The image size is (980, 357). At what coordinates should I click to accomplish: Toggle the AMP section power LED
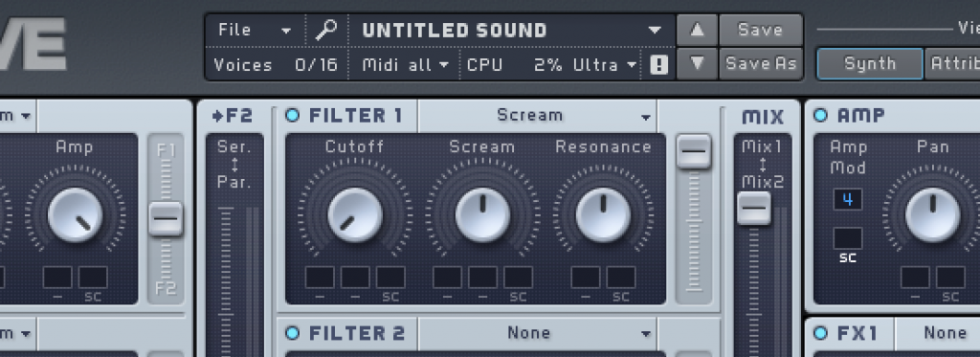[x=820, y=115]
